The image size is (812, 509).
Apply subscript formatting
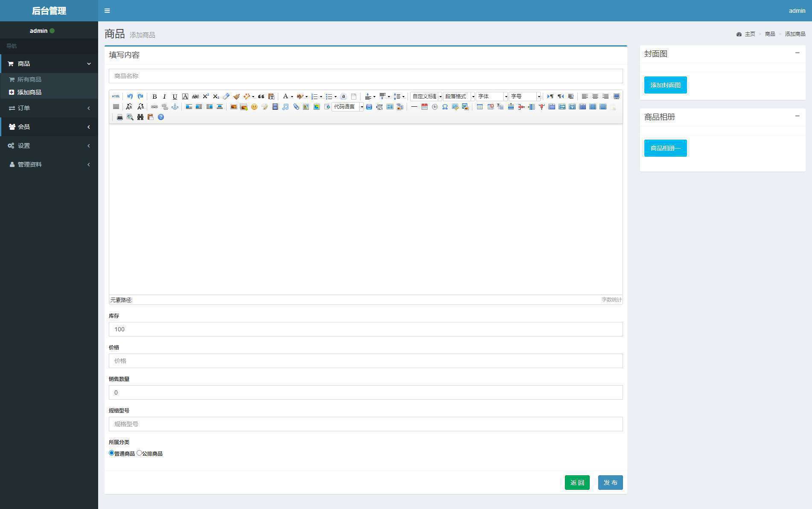[x=216, y=97]
